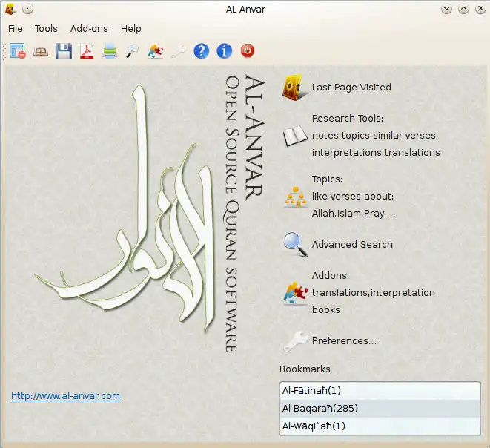Click the open book Research Tools icon

tap(295, 136)
